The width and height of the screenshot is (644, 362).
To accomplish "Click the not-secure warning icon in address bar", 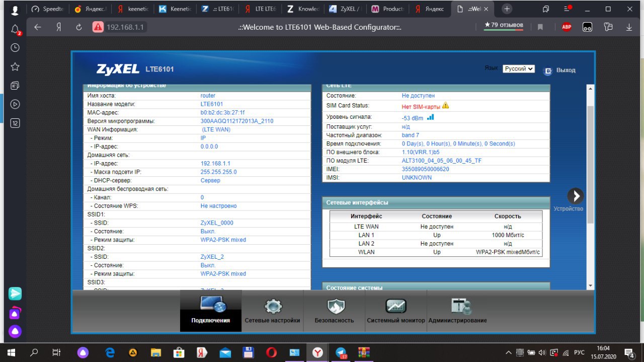I will [x=98, y=27].
